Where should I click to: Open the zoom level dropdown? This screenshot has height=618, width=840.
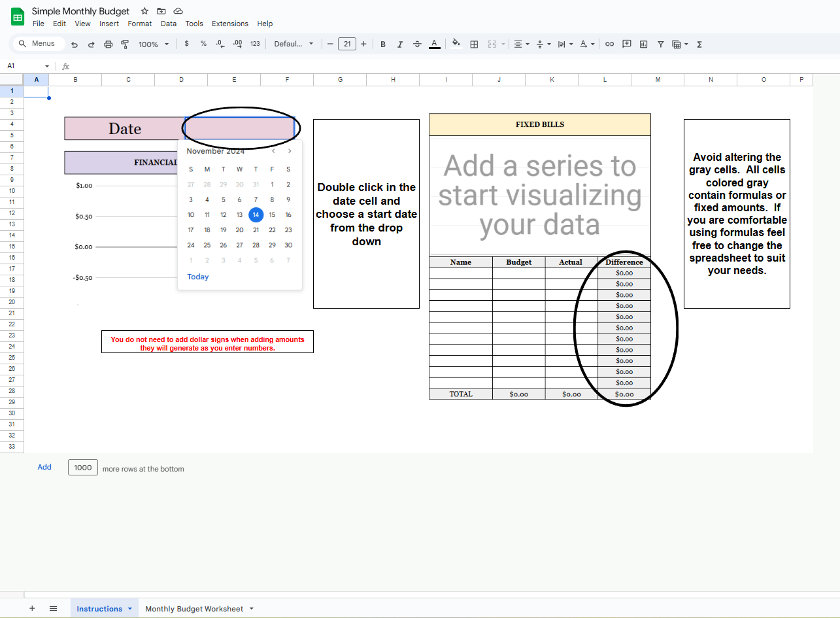(153, 44)
